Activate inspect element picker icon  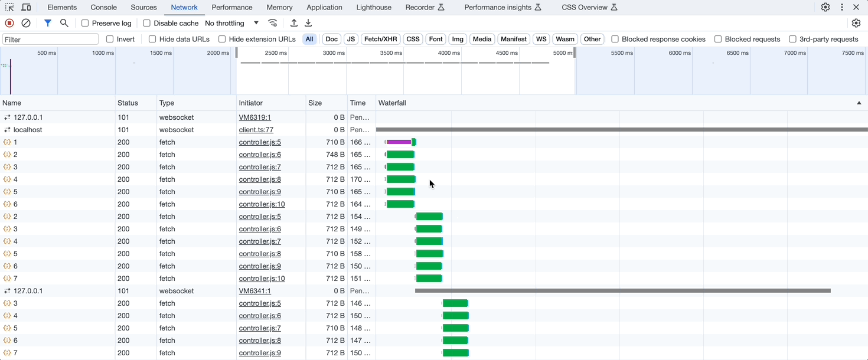coord(9,7)
